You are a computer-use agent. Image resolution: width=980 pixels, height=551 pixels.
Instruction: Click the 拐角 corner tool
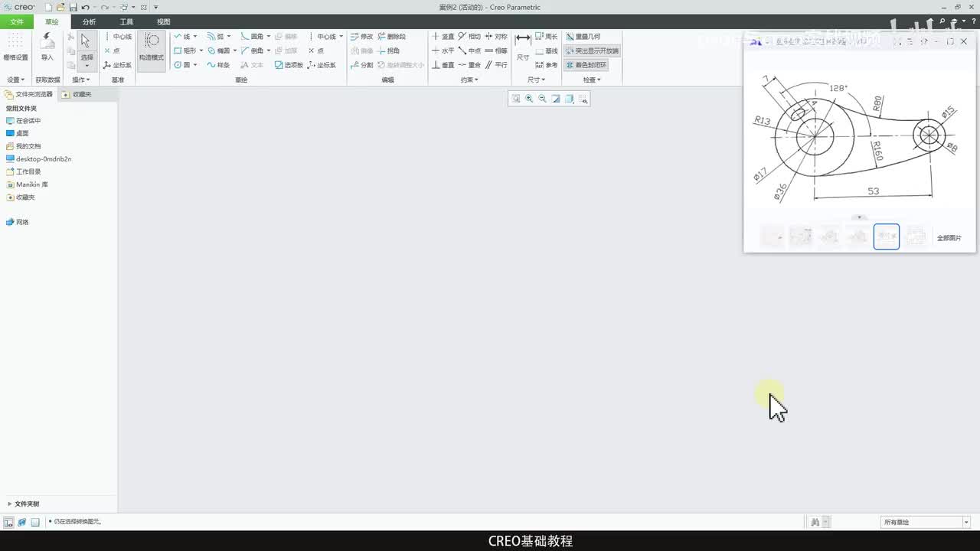point(388,51)
